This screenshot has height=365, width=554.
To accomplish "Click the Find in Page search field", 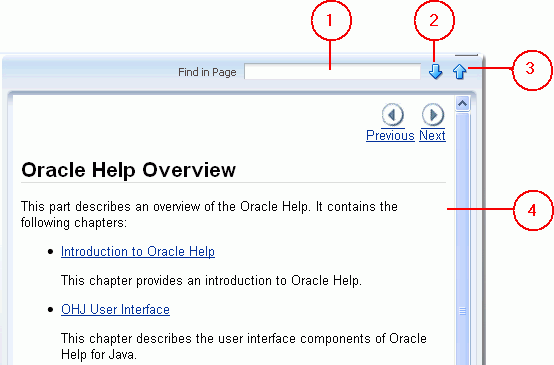I will 332,72.
